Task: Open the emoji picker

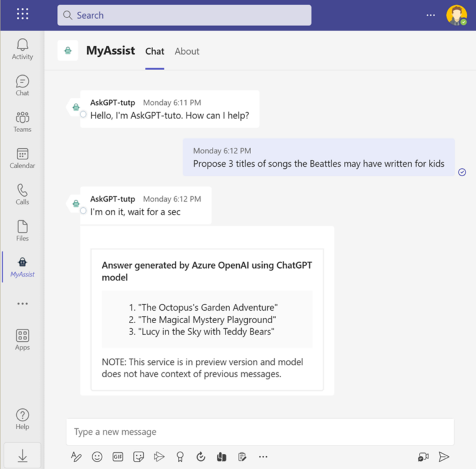Action: [x=97, y=457]
